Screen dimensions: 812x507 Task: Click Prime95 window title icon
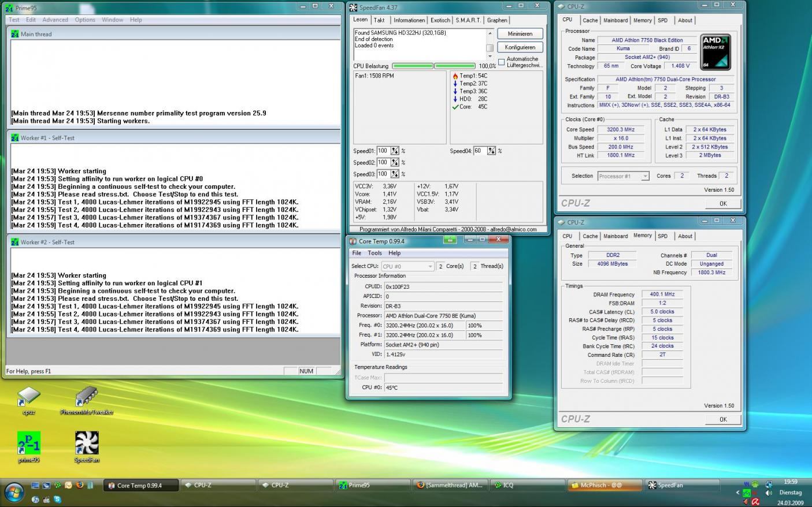pos(9,8)
